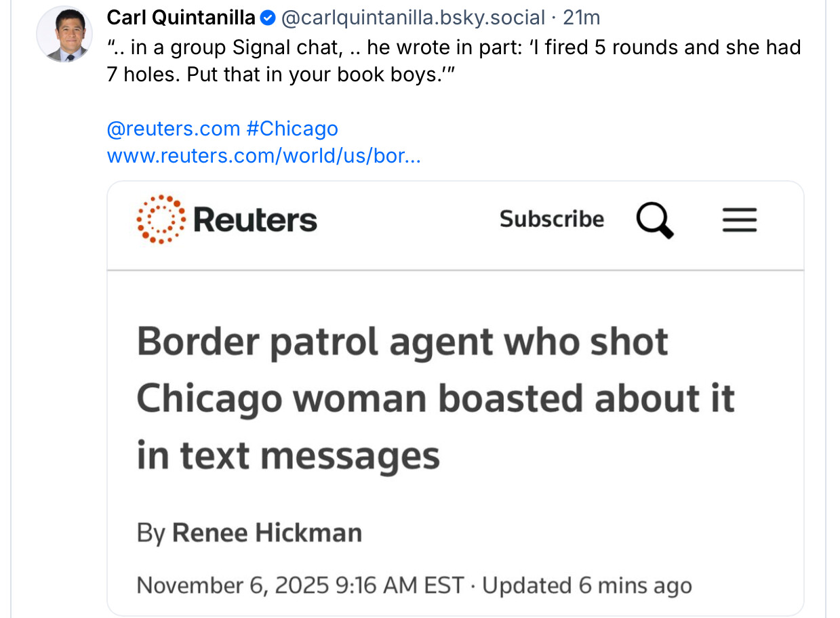The width and height of the screenshot is (840, 618).
Task: Click the 'Updated 6 mins ago' text
Action: [x=586, y=585]
